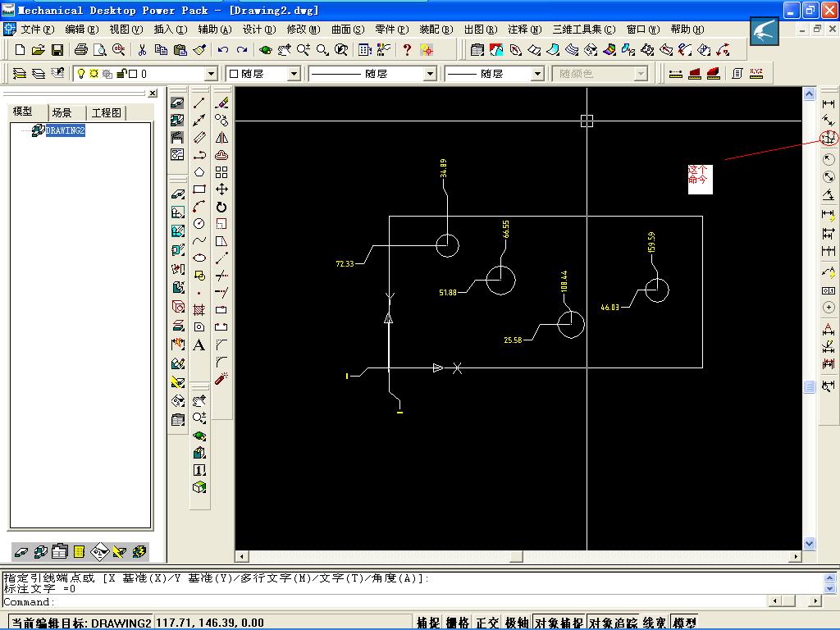Toggle the layer lightbulb on/off icon
Image resolution: width=840 pixels, height=630 pixels.
[81, 73]
